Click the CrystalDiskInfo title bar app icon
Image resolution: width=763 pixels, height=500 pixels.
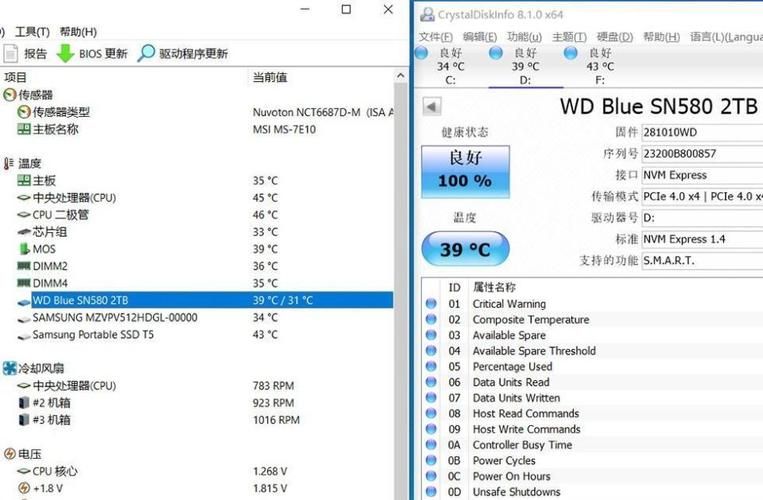point(427,14)
